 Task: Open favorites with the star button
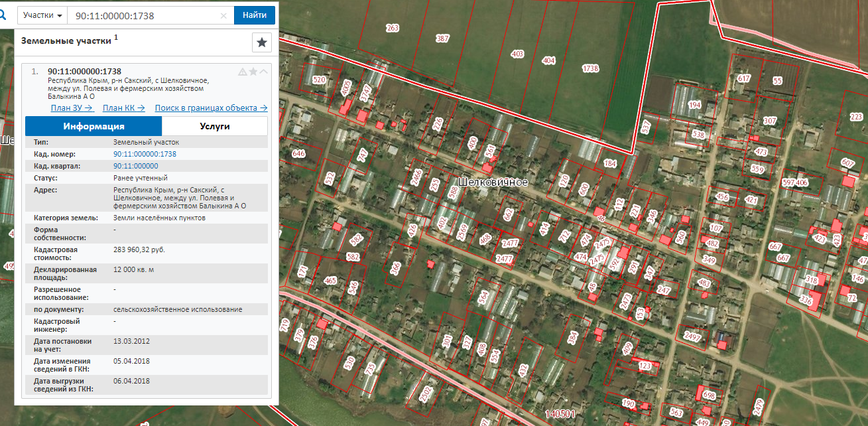262,42
